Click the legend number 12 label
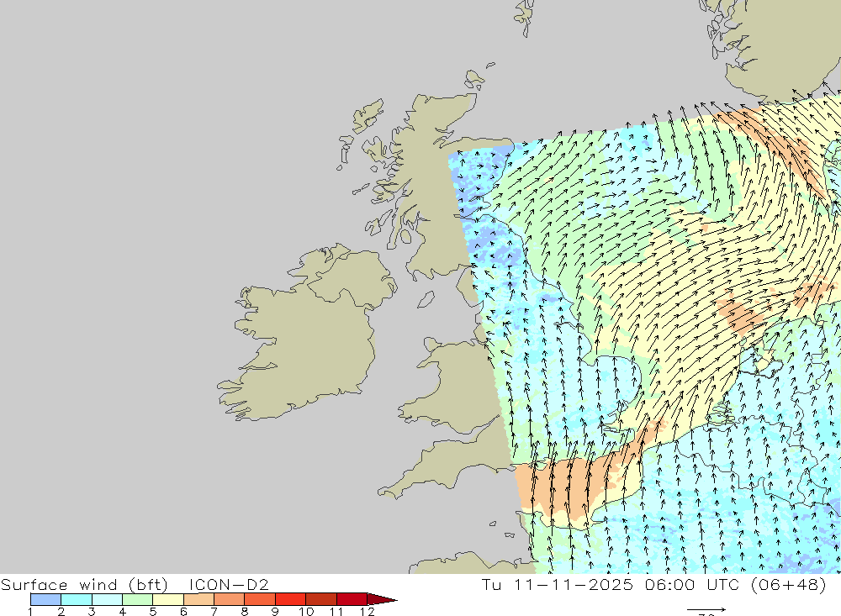The width and height of the screenshot is (841, 616). tap(368, 612)
